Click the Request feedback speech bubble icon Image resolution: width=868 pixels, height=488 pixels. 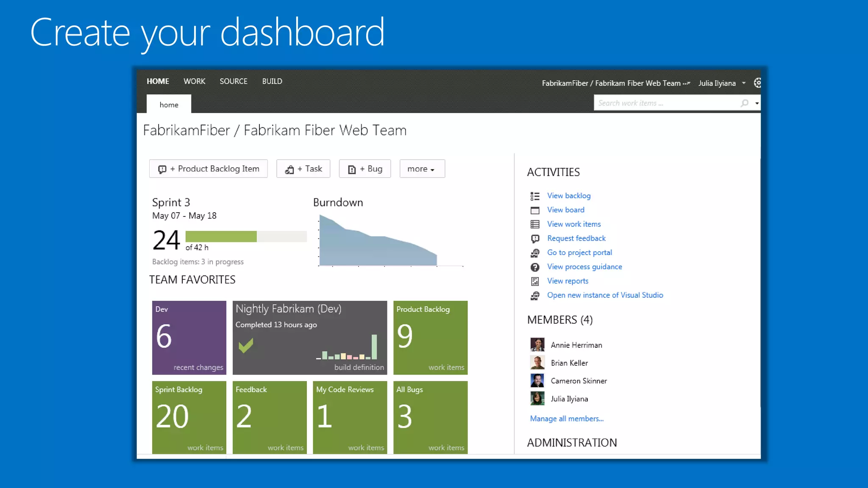pos(535,239)
